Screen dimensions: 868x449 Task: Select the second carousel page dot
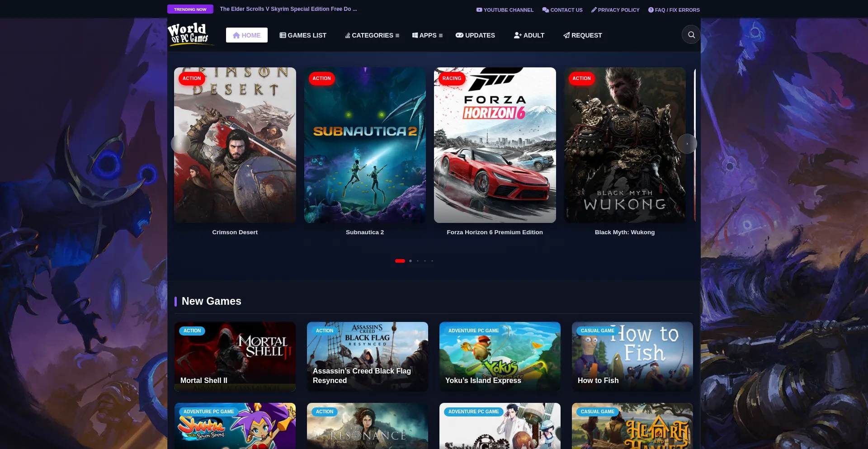410,261
